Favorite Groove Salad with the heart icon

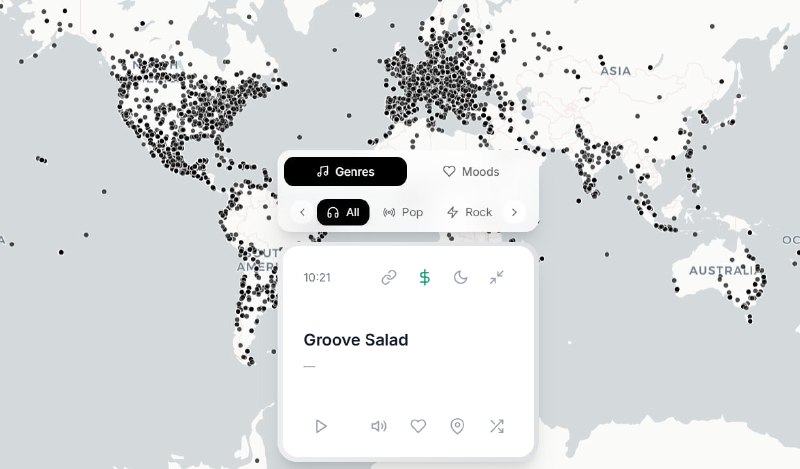click(x=418, y=426)
